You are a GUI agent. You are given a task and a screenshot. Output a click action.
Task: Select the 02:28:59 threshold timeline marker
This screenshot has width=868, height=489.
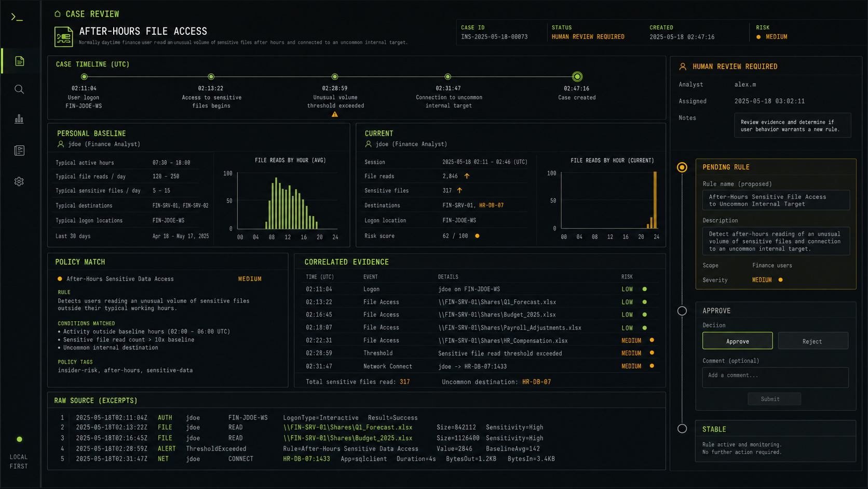pyautogui.click(x=335, y=77)
